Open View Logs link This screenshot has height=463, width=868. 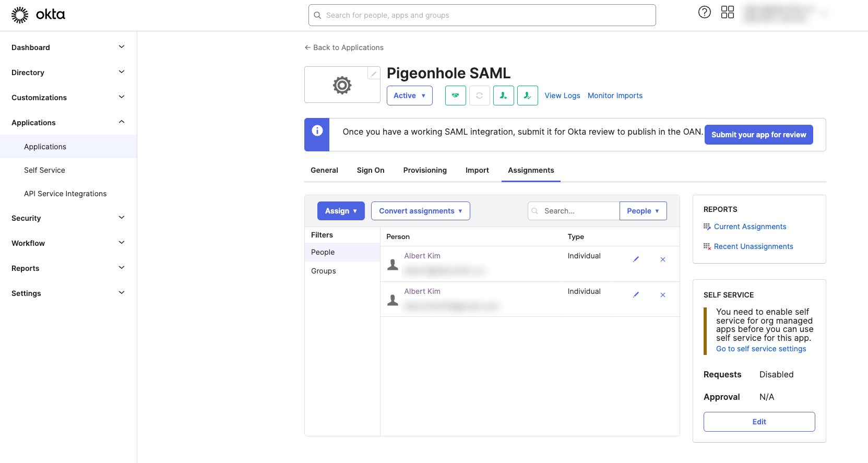click(x=562, y=96)
